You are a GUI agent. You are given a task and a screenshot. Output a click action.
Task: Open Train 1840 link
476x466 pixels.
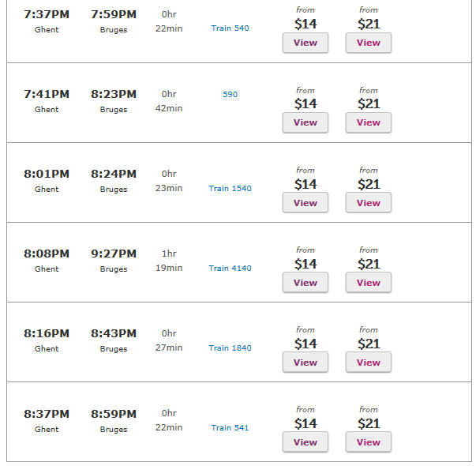click(x=230, y=348)
